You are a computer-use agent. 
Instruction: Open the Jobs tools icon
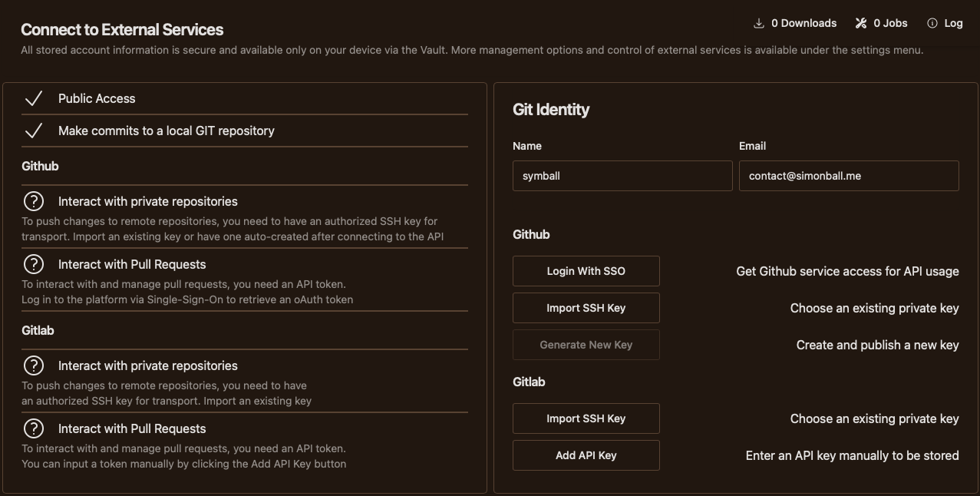[x=861, y=23]
